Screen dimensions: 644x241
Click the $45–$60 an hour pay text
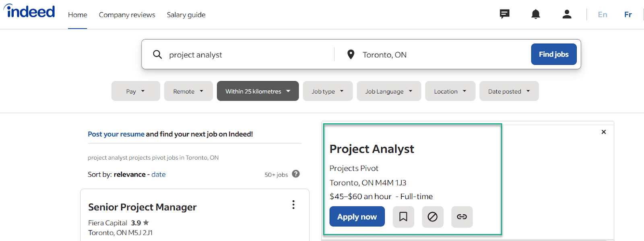(361, 196)
